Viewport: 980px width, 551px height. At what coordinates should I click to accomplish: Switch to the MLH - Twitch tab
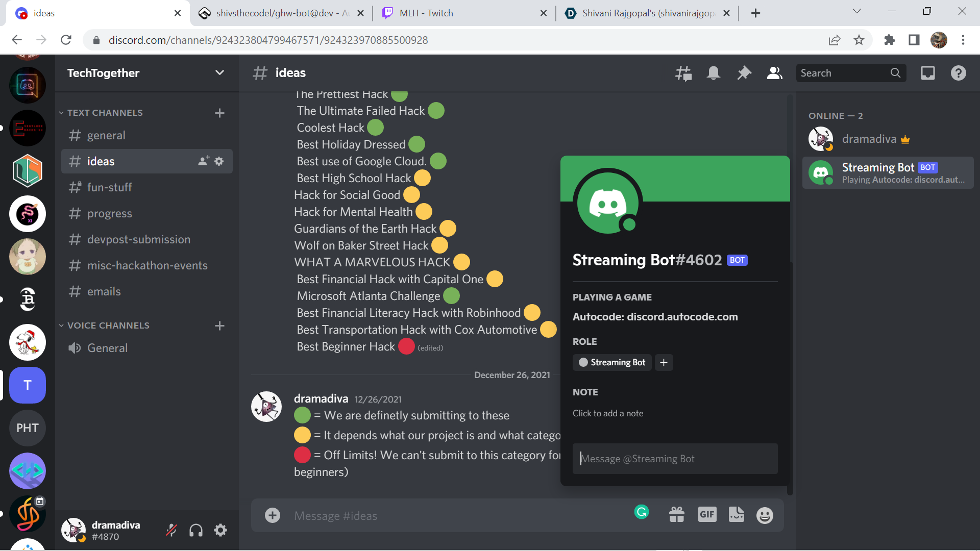point(426,13)
